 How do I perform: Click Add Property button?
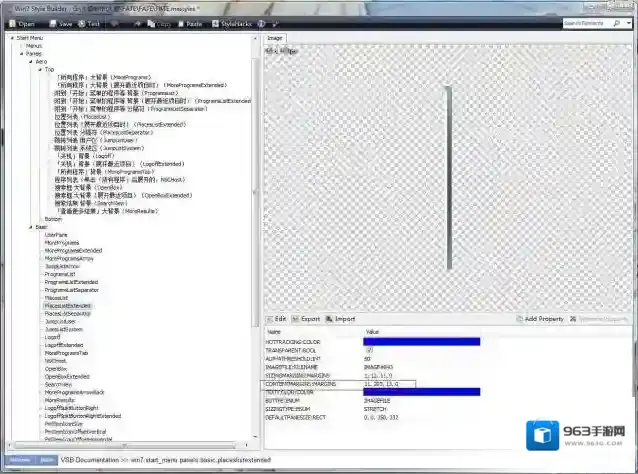pos(544,319)
